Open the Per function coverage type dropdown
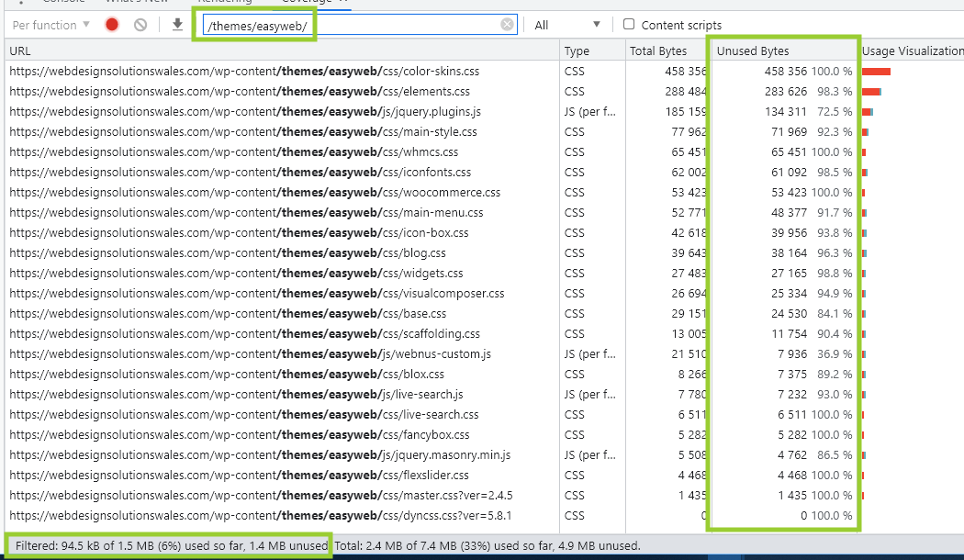964x560 pixels. click(x=51, y=25)
